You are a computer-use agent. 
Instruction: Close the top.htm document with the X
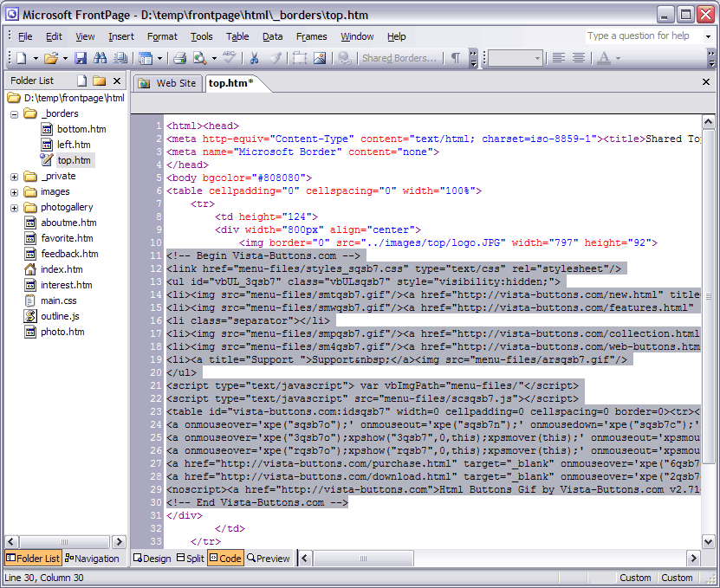(x=706, y=81)
